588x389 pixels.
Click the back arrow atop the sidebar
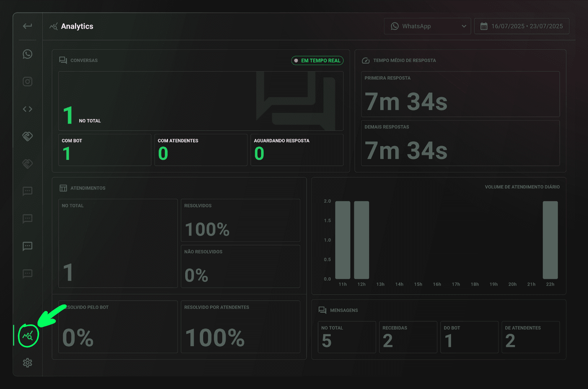point(27,26)
